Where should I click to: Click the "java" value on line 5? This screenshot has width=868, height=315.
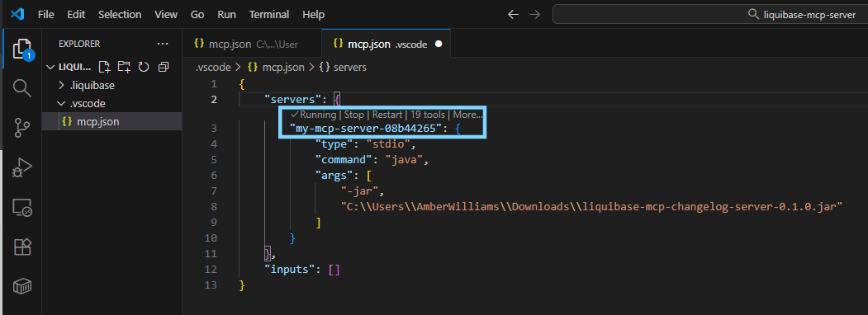(x=404, y=159)
